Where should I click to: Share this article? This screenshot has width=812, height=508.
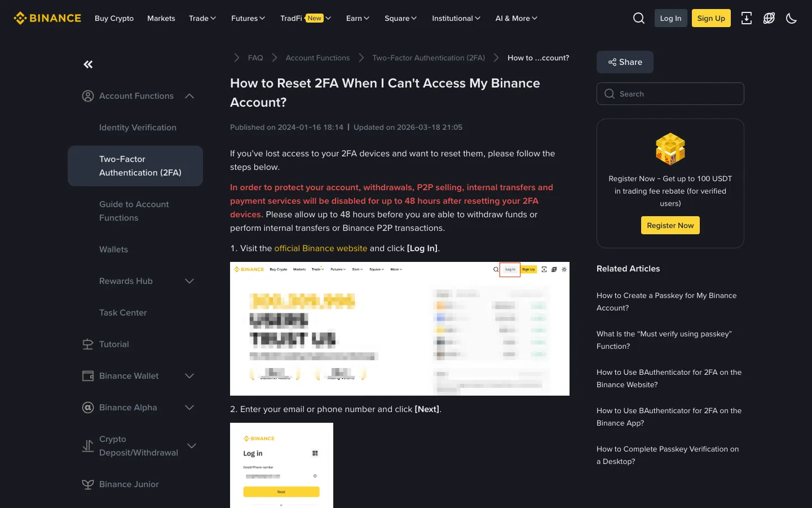click(x=625, y=62)
